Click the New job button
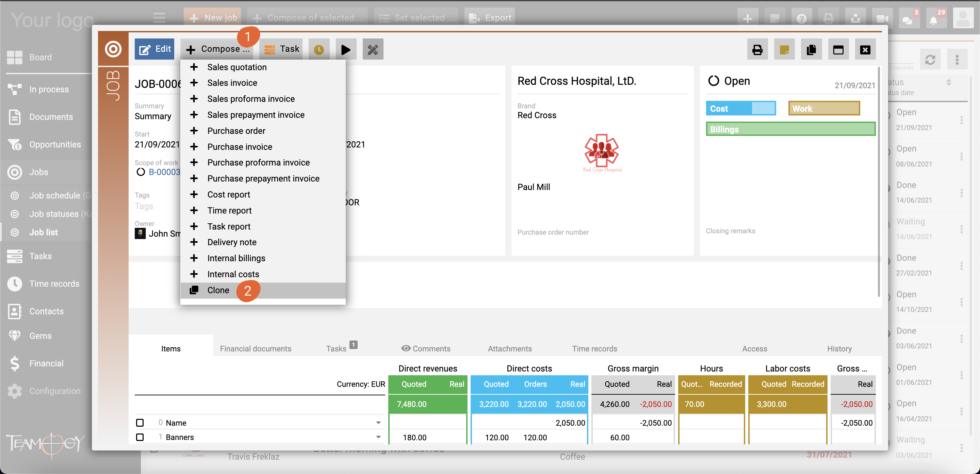Viewport: 980px width, 474px height. 212,17
